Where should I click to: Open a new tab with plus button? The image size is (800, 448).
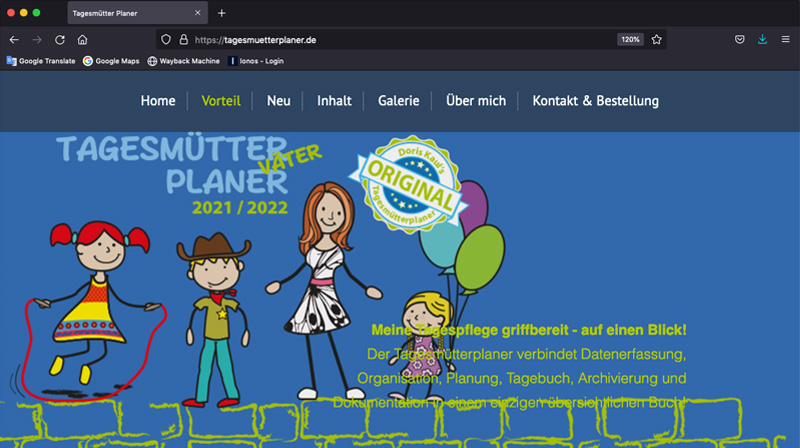point(222,13)
